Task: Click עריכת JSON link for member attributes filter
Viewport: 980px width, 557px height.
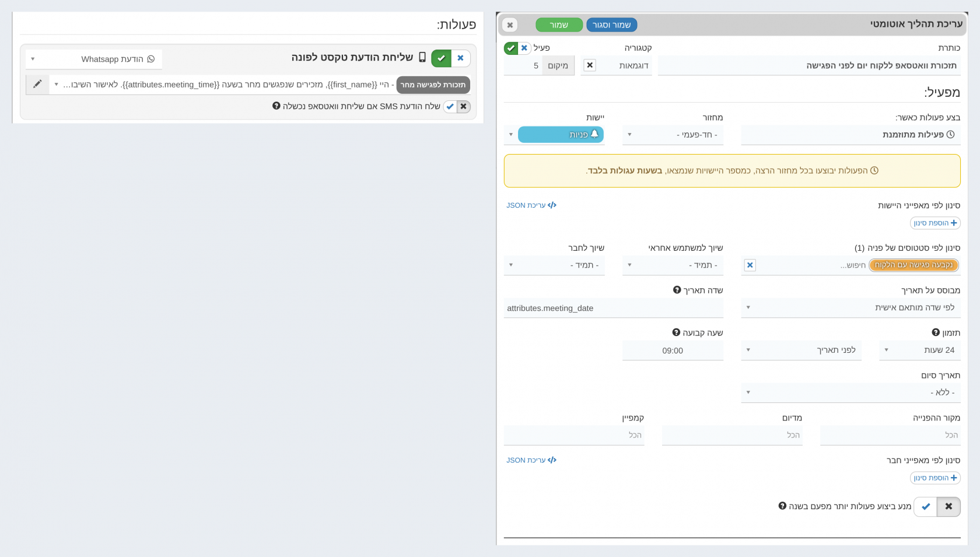Action: click(x=531, y=460)
